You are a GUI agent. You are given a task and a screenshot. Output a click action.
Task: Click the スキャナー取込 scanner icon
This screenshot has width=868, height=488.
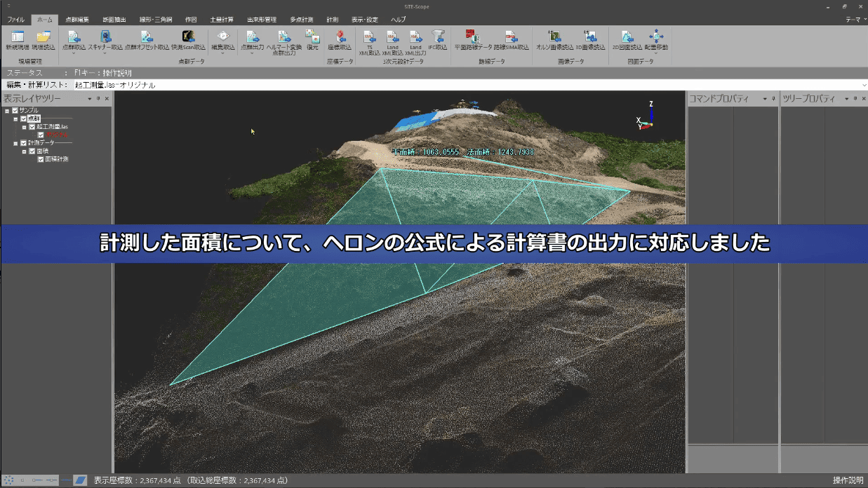[105, 36]
